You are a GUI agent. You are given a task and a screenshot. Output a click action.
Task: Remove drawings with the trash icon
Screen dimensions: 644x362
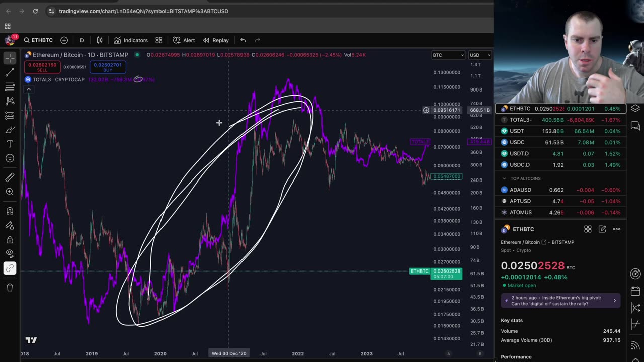pyautogui.click(x=10, y=288)
